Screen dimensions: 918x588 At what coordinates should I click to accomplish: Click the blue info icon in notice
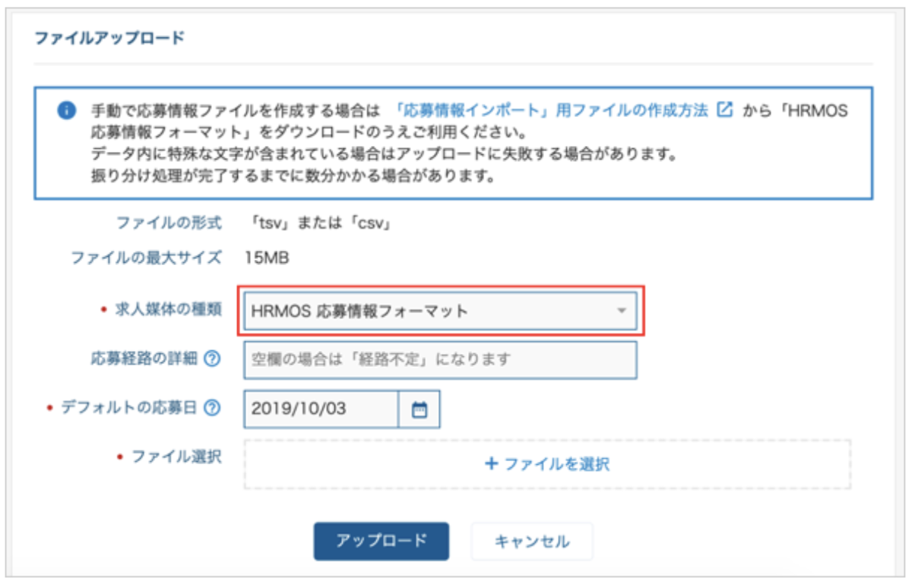pyautogui.click(x=66, y=111)
